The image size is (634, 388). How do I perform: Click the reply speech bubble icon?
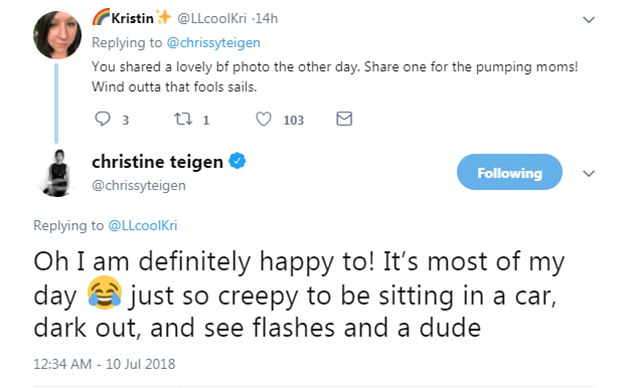[102, 119]
